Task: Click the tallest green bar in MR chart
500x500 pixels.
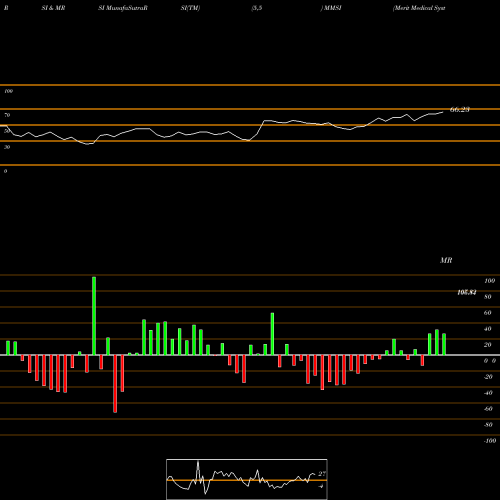Action: click(x=94, y=316)
